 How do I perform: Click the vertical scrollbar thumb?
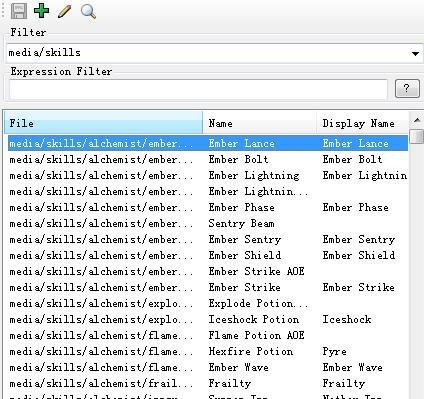click(x=417, y=136)
